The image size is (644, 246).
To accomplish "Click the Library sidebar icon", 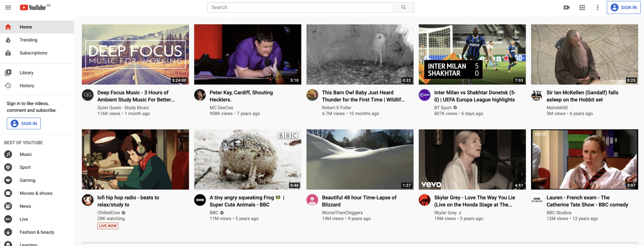I will pyautogui.click(x=8, y=72).
